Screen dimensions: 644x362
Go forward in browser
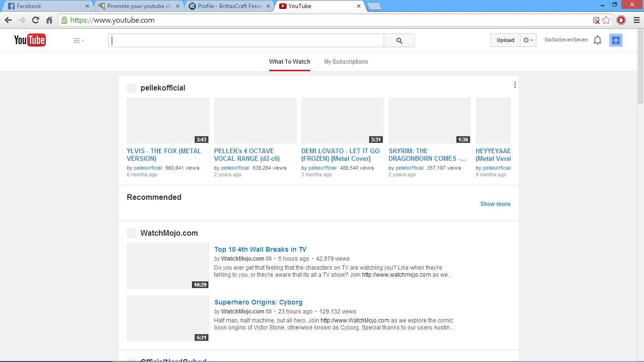pyautogui.click(x=22, y=20)
